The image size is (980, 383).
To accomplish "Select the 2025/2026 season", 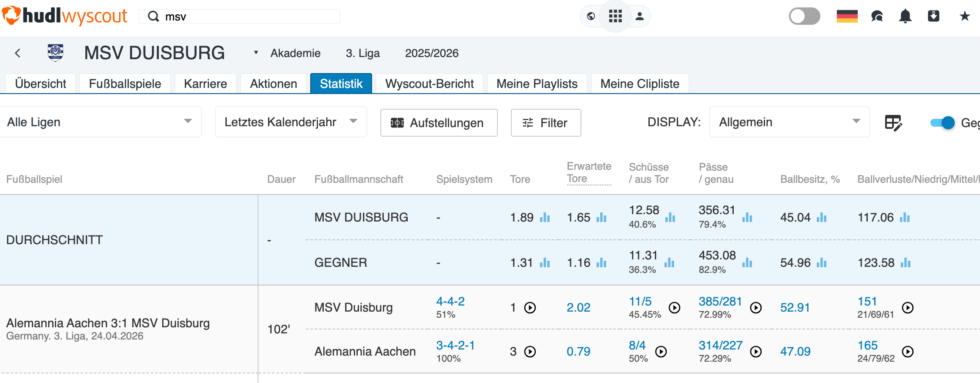I will point(432,53).
